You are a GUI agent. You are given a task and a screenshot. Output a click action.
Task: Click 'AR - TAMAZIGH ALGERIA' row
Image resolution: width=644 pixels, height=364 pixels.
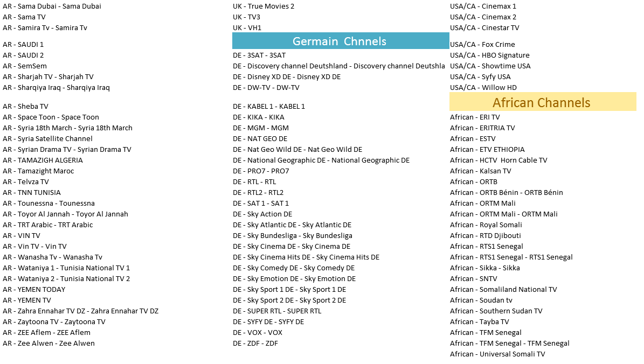[x=43, y=160]
